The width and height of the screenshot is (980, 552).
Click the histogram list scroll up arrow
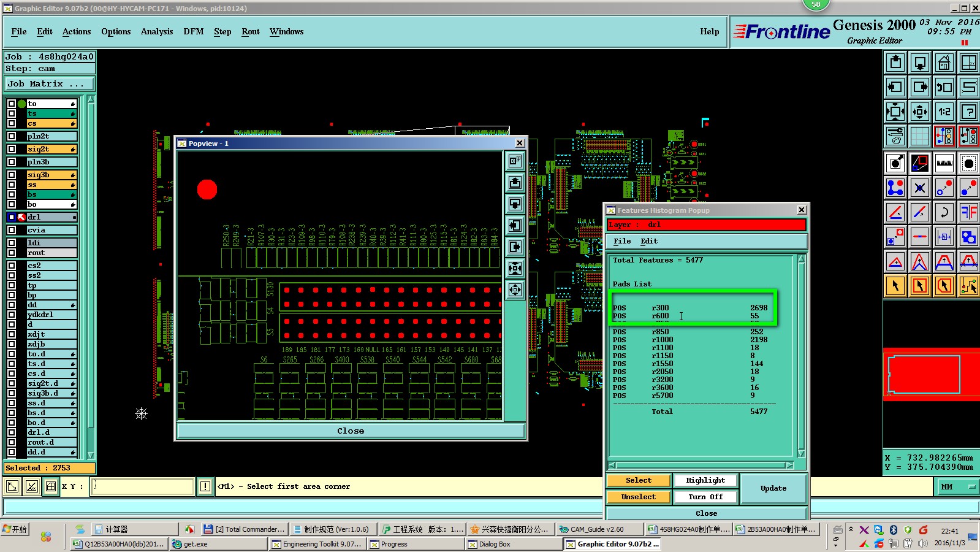click(801, 259)
